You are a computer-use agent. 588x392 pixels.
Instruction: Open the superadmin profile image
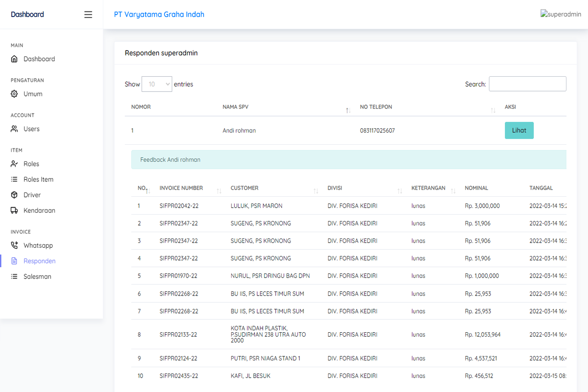(x=561, y=14)
